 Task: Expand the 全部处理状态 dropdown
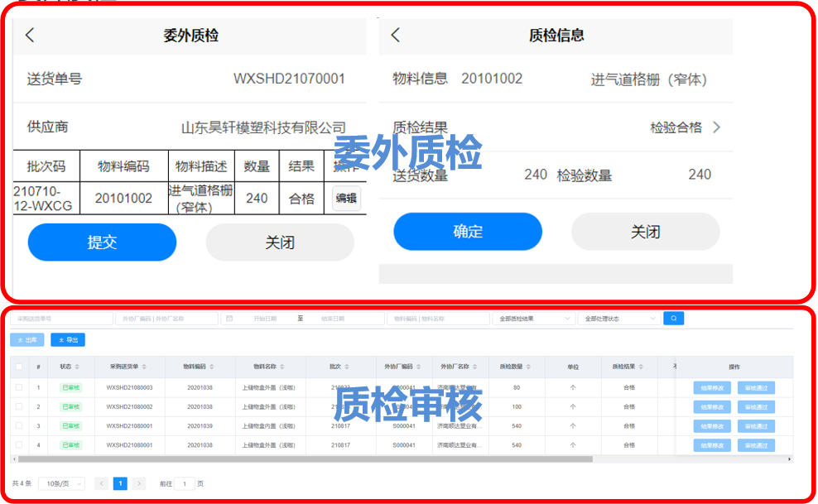[x=618, y=319]
